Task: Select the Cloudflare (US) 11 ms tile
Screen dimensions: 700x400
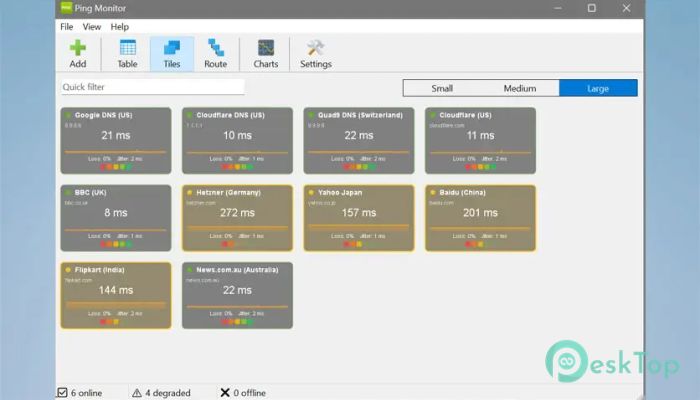Action: 480,141
